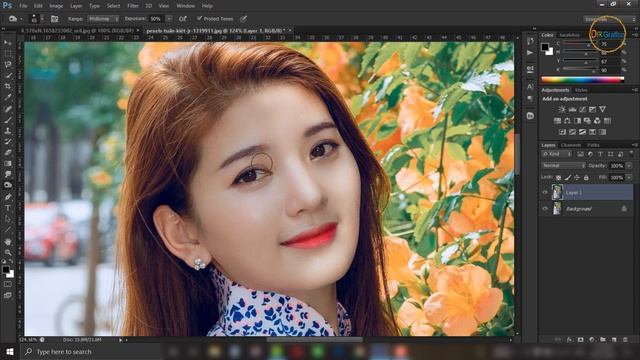Image resolution: width=640 pixels, height=360 pixels.
Task: Select the Gradient tool
Action: coord(8,164)
